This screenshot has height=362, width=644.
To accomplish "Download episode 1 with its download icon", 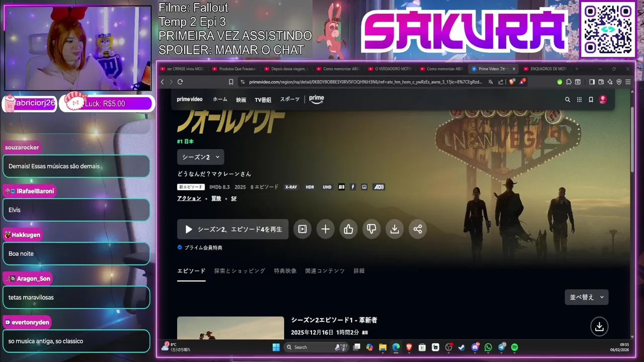I will pos(599,327).
